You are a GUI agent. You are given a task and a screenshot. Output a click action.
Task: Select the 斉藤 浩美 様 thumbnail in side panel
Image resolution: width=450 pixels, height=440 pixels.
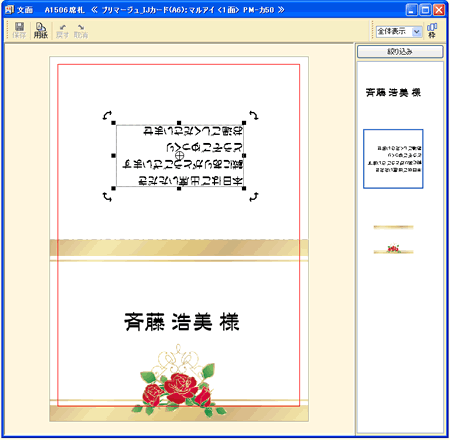coord(393,92)
